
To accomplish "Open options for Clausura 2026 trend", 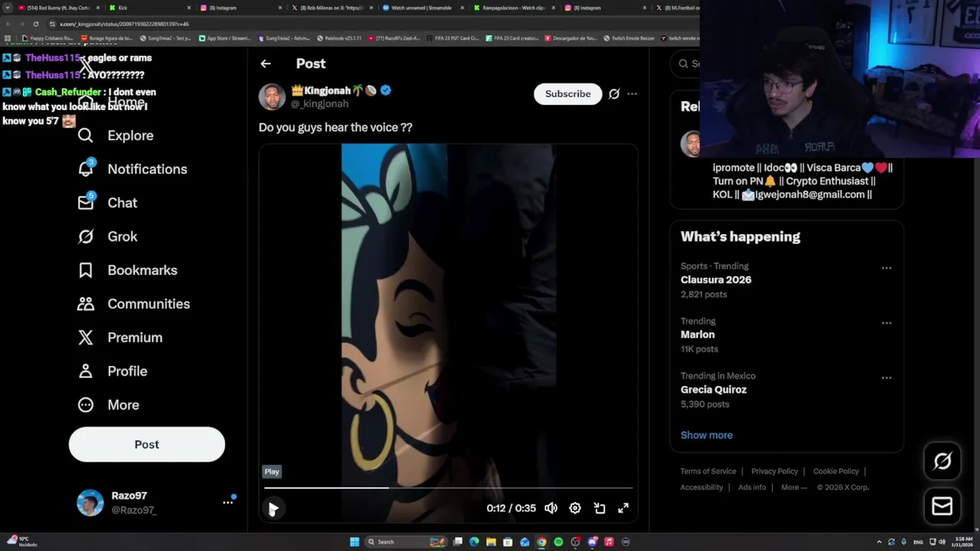I will [887, 268].
